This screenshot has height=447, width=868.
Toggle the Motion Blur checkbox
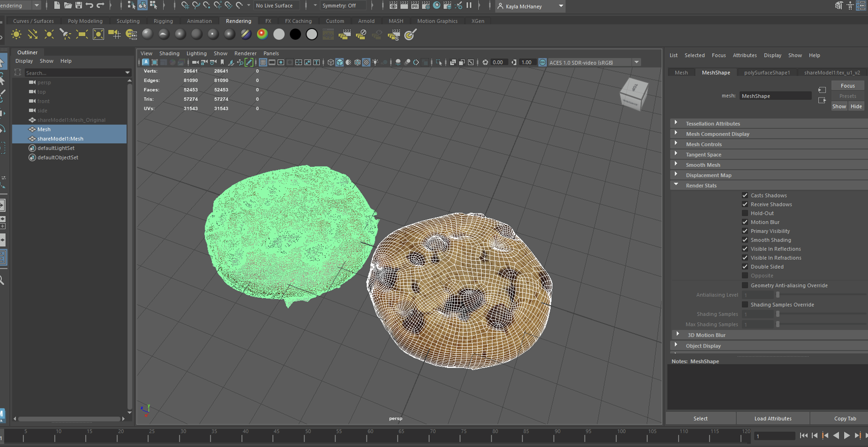[745, 222]
